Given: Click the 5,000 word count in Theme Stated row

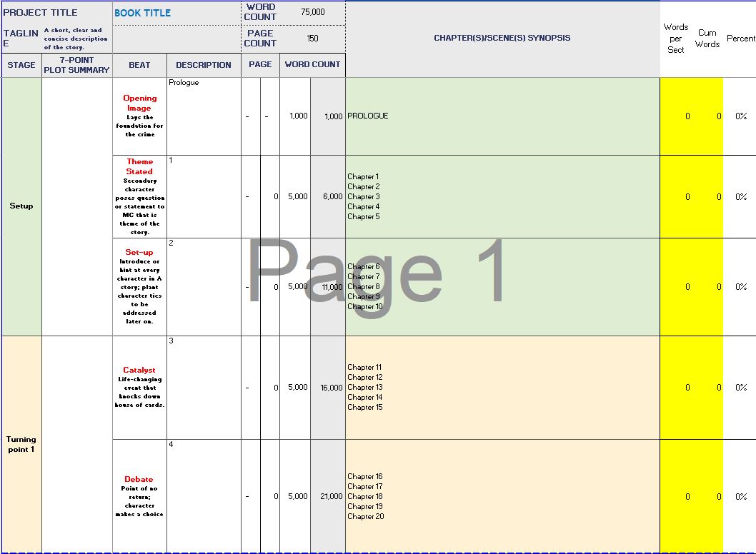Looking at the screenshot, I should tap(295, 196).
